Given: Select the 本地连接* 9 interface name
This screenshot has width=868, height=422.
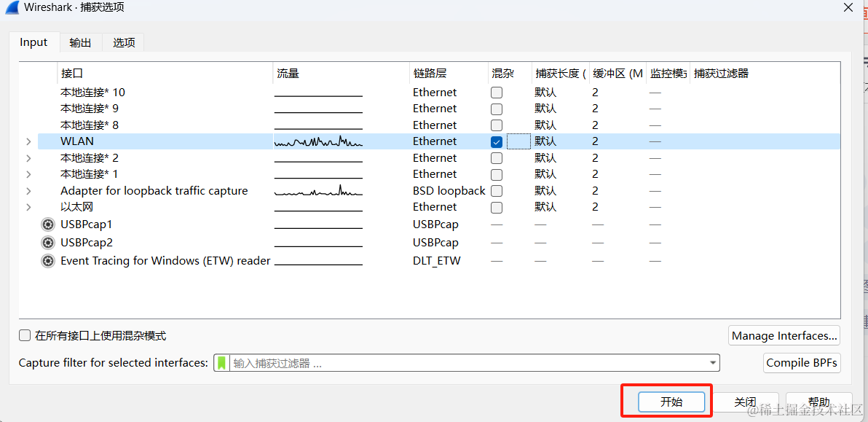Looking at the screenshot, I should [89, 109].
